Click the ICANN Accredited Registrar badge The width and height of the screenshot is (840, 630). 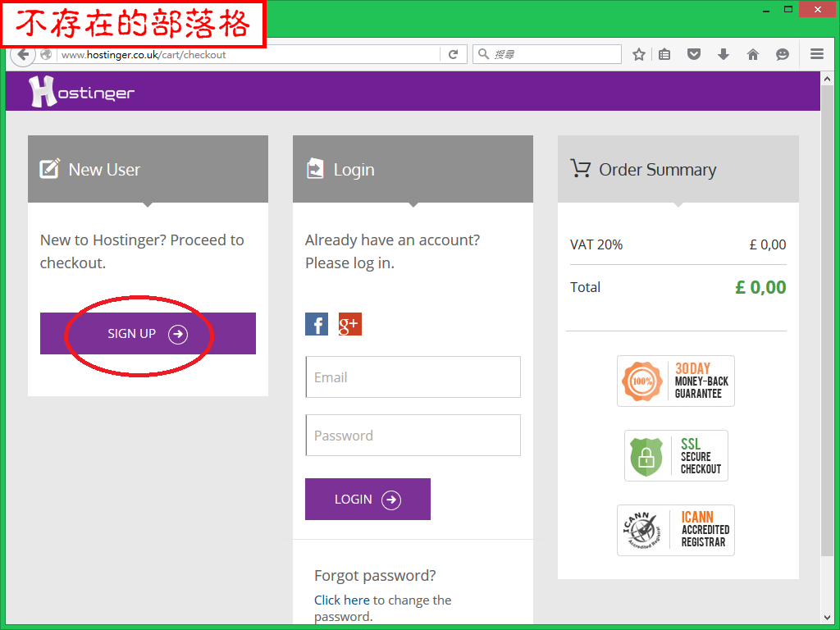click(676, 531)
